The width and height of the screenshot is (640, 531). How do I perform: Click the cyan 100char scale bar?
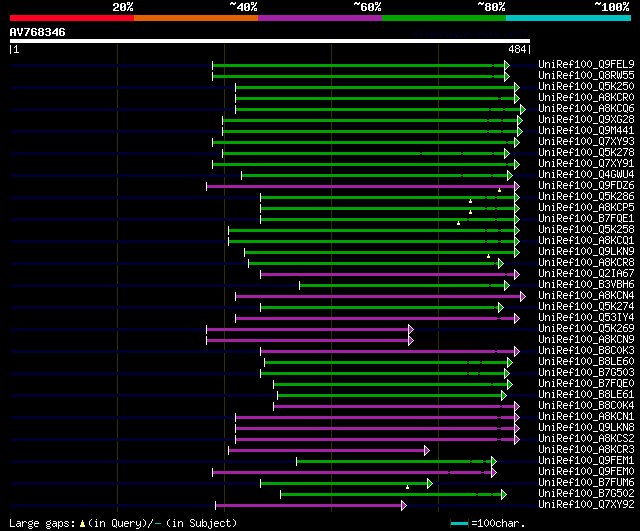pyautogui.click(x=459, y=523)
